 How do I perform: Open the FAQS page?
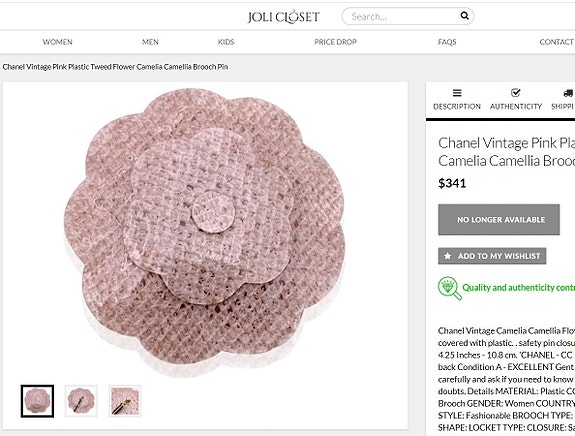[x=447, y=42]
